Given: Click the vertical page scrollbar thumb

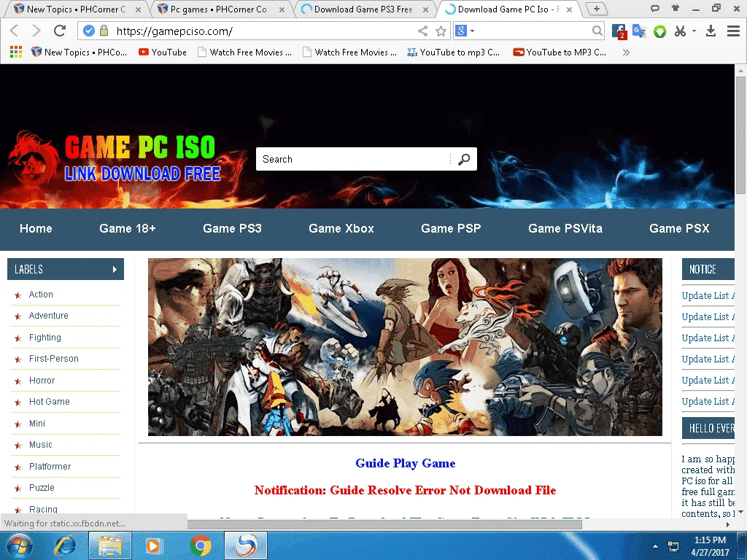Looking at the screenshot, I should click(x=740, y=134).
